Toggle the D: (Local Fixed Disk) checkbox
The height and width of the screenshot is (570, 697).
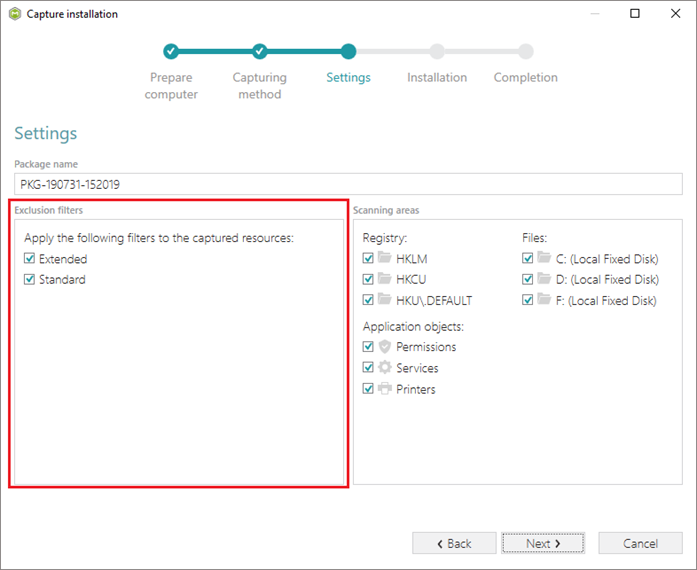528,279
